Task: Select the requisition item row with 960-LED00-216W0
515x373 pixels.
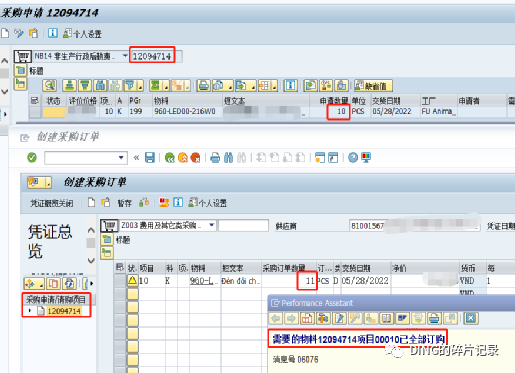Action: tap(35, 112)
